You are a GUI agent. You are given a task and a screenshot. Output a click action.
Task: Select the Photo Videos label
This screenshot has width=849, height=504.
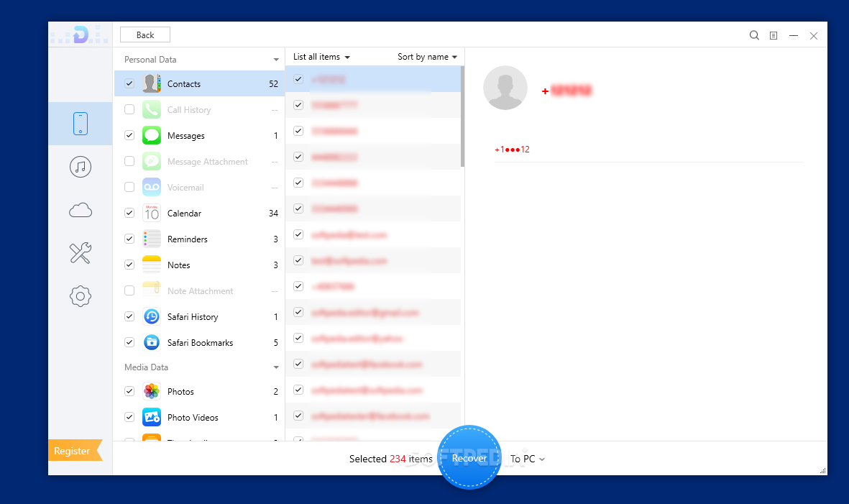tap(193, 418)
